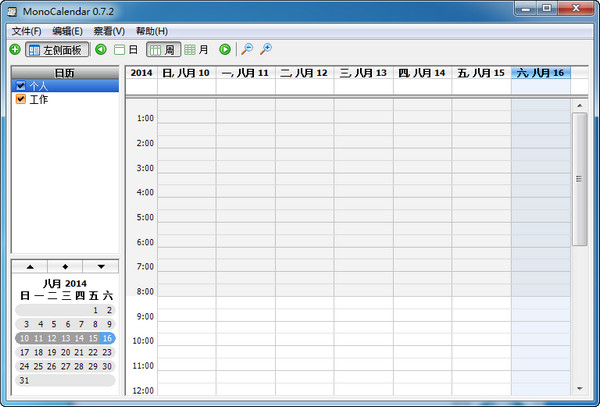Open the 察看(V) menu
600x407 pixels.
109,31
